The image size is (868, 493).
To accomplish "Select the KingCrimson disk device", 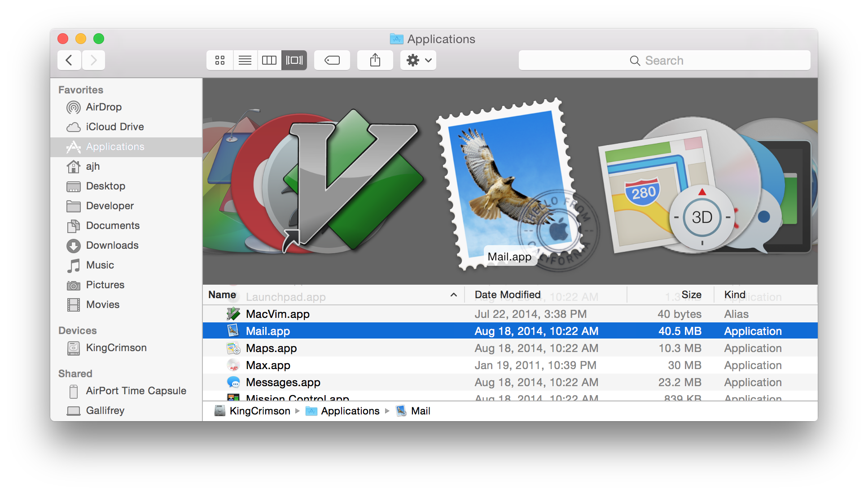I will coord(126,348).
